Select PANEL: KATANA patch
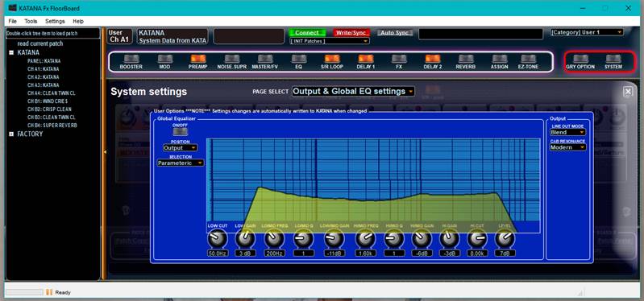The width and height of the screenshot is (644, 301). pos(44,61)
